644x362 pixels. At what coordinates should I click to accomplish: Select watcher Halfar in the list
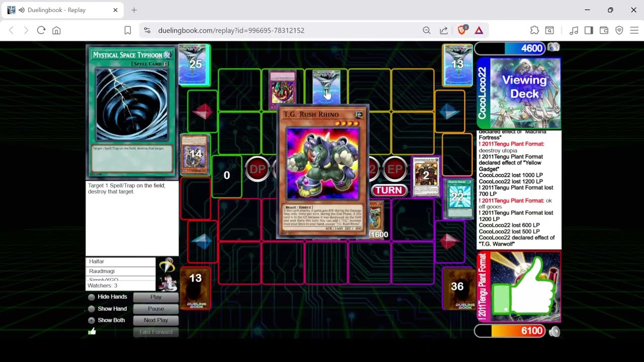(121, 262)
